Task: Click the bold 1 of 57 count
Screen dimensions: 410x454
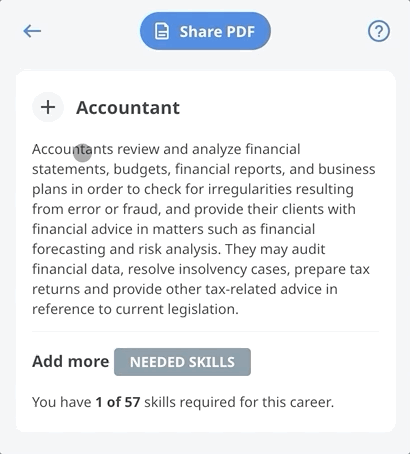Action: pos(118,402)
